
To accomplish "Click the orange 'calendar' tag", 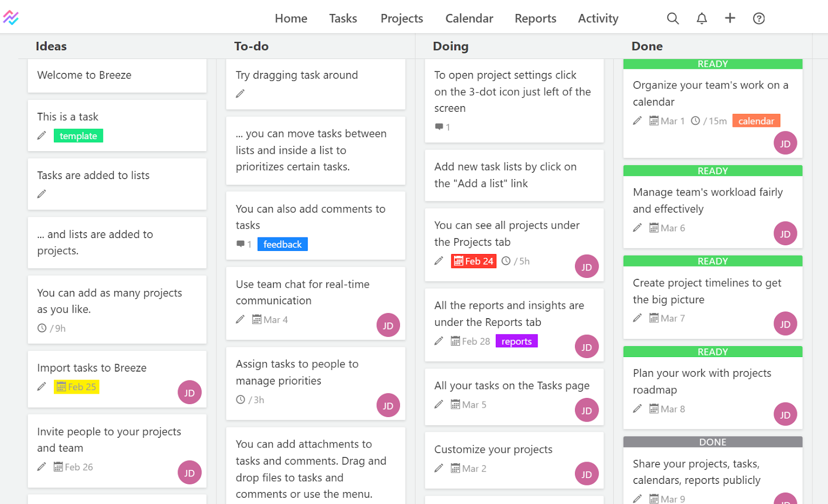I will [756, 121].
